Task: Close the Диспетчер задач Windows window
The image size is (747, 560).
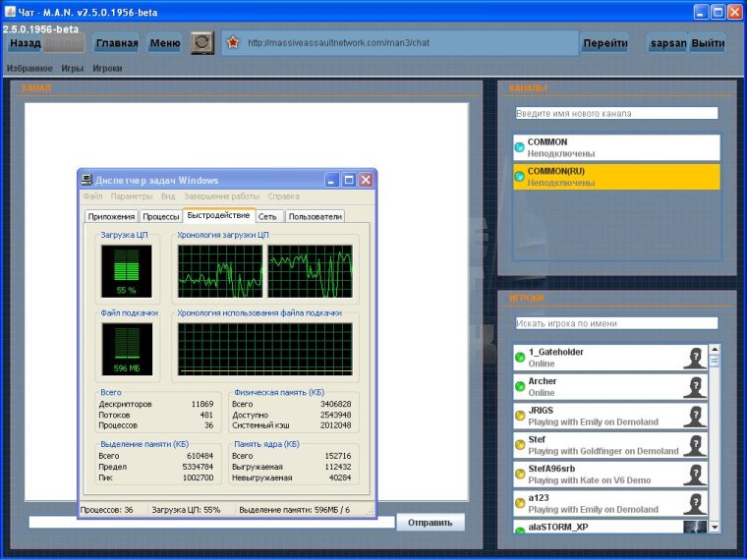Action: 366,180
